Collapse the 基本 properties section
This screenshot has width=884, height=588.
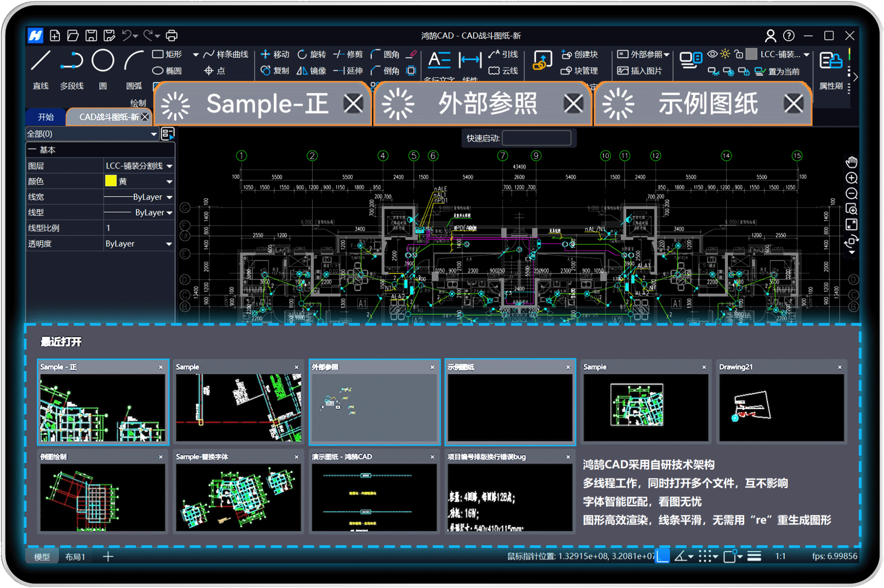point(32,150)
